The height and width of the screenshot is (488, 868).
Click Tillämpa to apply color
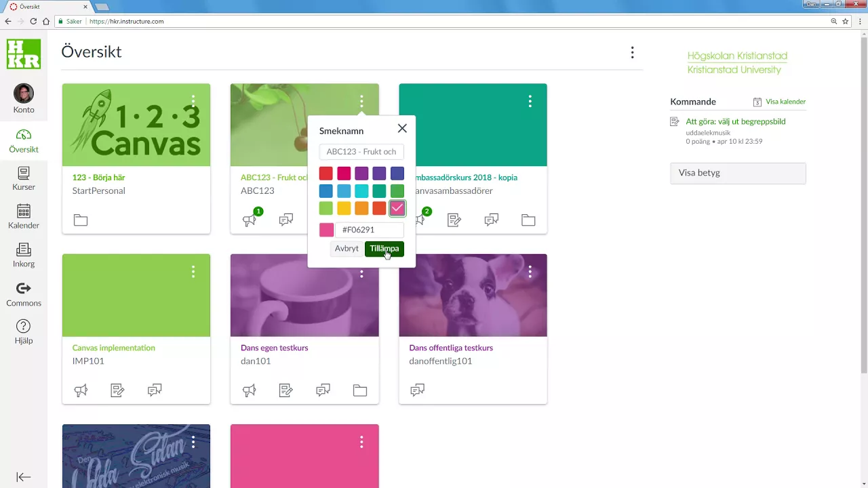[x=384, y=249]
